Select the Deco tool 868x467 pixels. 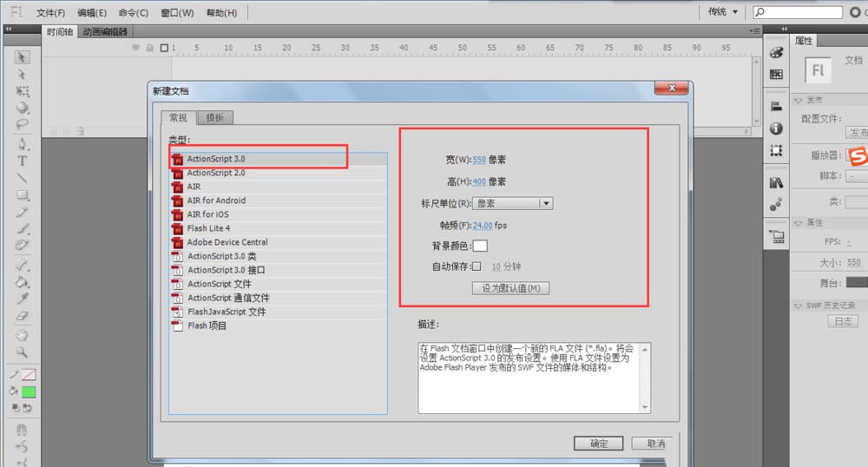pos(23,245)
